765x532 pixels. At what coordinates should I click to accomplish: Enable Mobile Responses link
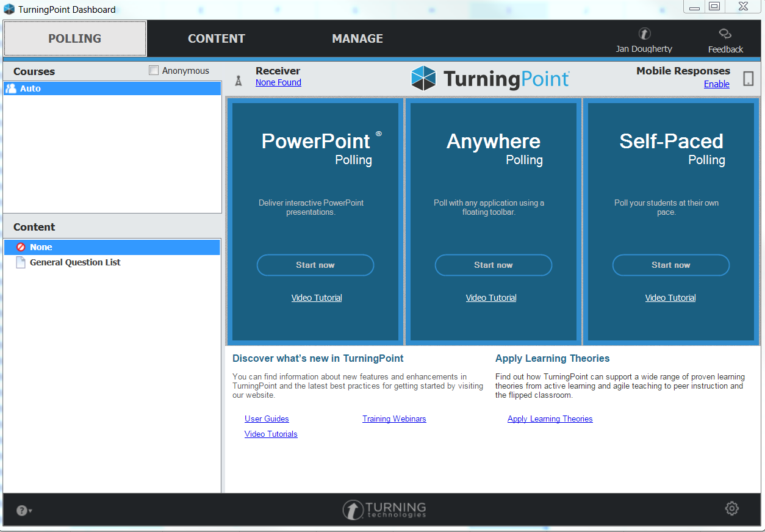point(717,84)
